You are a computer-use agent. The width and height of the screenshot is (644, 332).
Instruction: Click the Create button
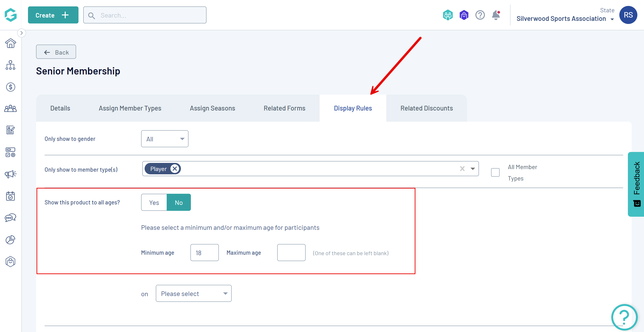pyautogui.click(x=53, y=15)
